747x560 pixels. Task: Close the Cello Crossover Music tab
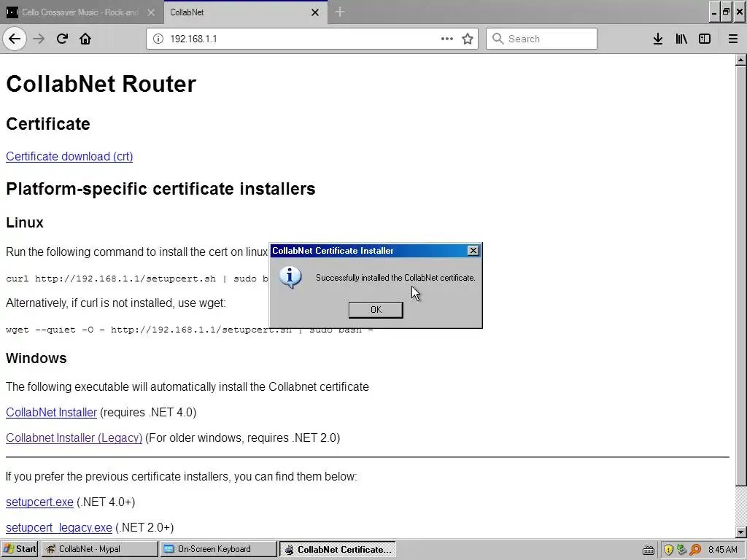click(x=151, y=12)
